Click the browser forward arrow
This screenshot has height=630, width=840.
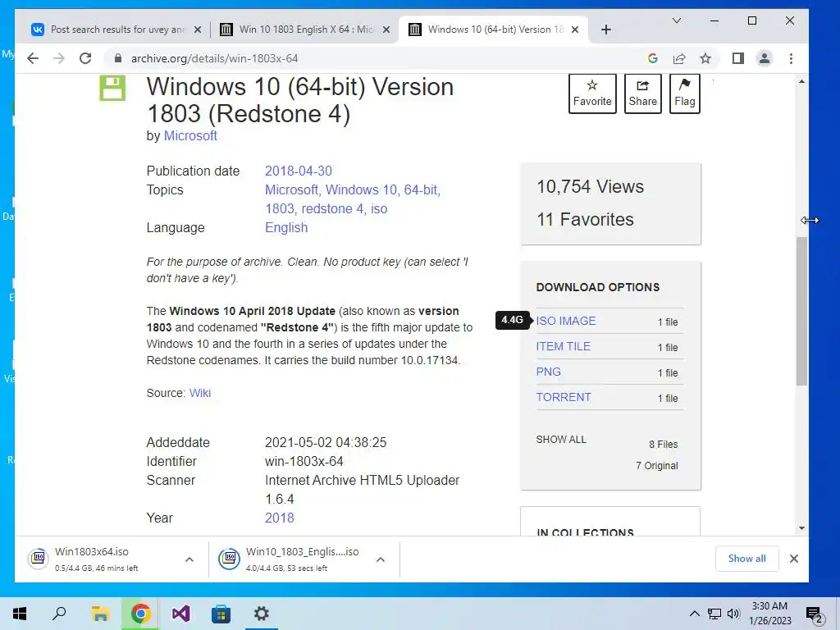tap(59, 58)
